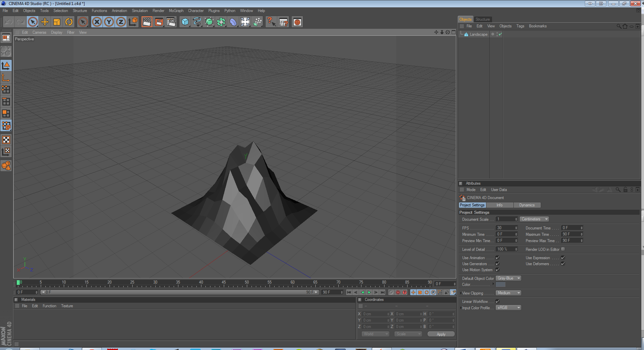The height and width of the screenshot is (350, 644).
Task: Toggle the Use Expression checkbox
Action: coord(563,257)
